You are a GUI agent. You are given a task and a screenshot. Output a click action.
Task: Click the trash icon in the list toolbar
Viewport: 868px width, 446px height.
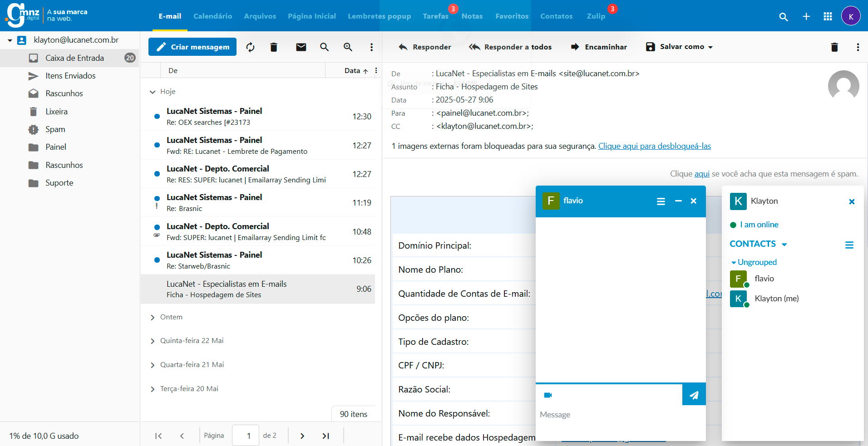pyautogui.click(x=274, y=47)
